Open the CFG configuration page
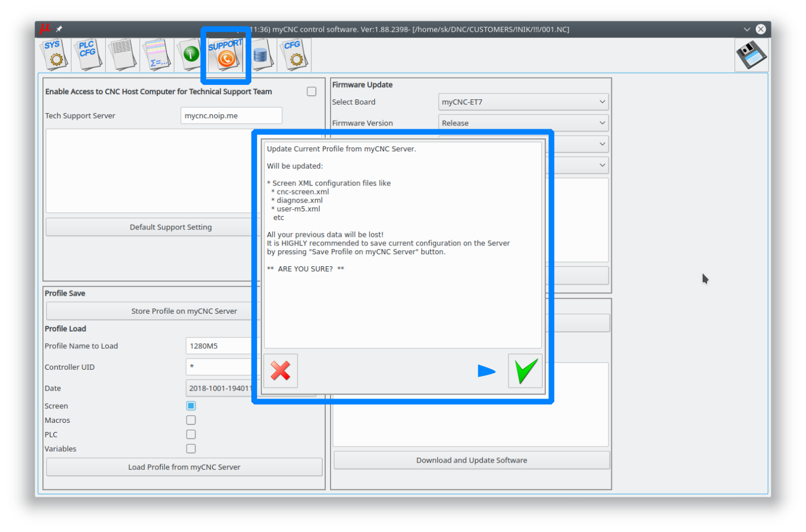Image resolution: width=806 pixels, height=532 pixels. pyautogui.click(x=294, y=54)
